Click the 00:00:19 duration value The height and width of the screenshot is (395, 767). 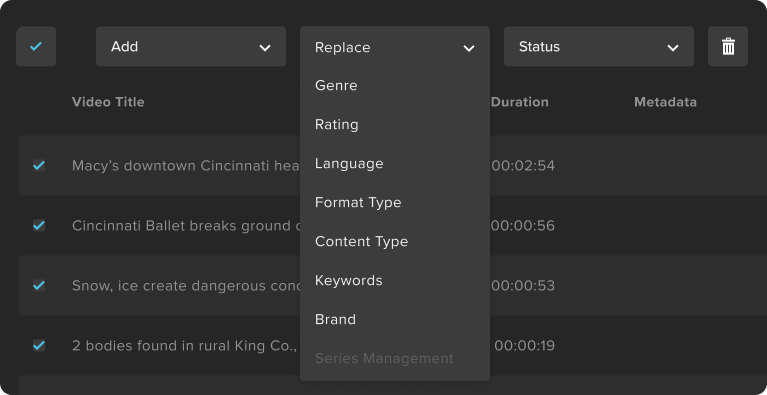coord(524,346)
